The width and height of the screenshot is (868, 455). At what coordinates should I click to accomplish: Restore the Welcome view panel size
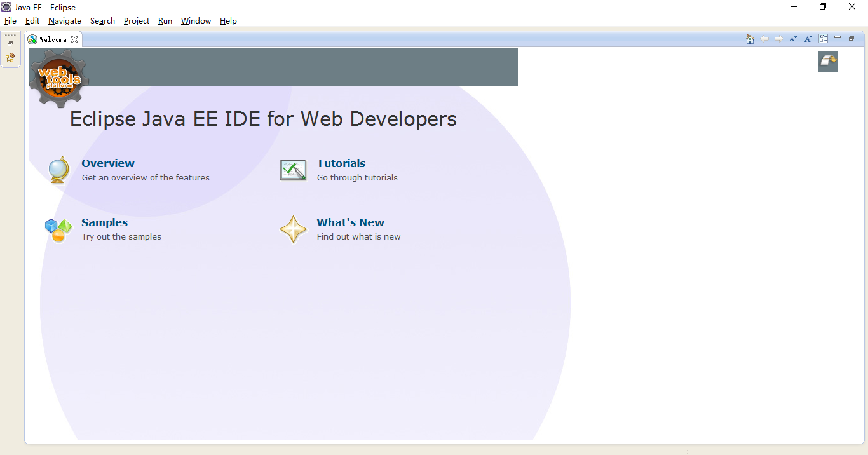pos(851,38)
